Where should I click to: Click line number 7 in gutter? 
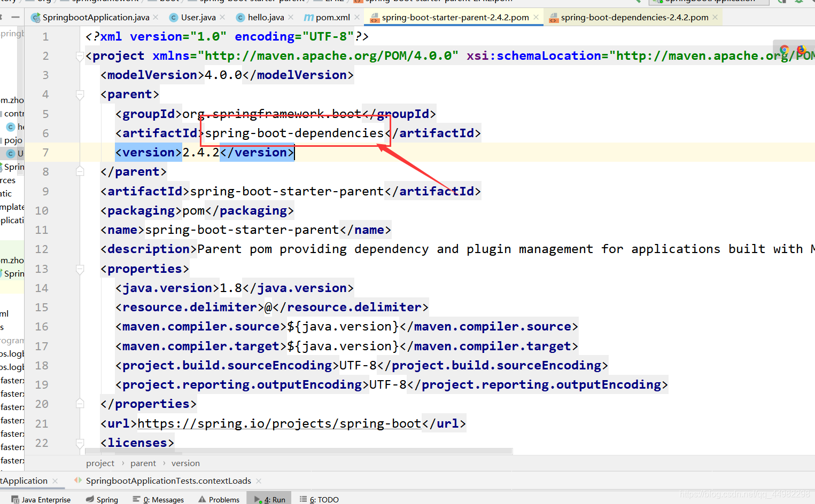pyautogui.click(x=45, y=152)
